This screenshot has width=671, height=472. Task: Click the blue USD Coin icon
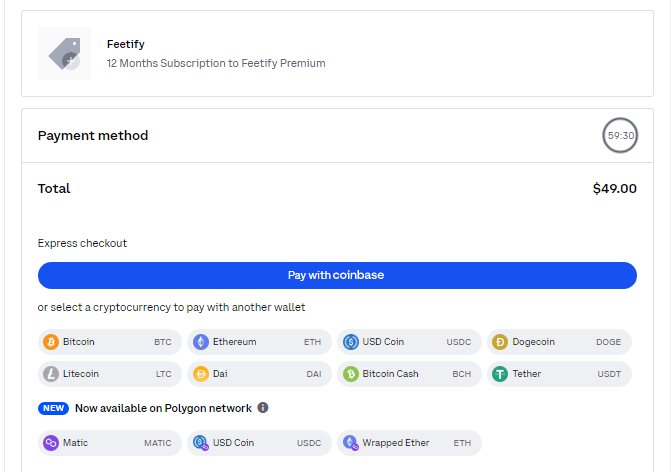(350, 342)
